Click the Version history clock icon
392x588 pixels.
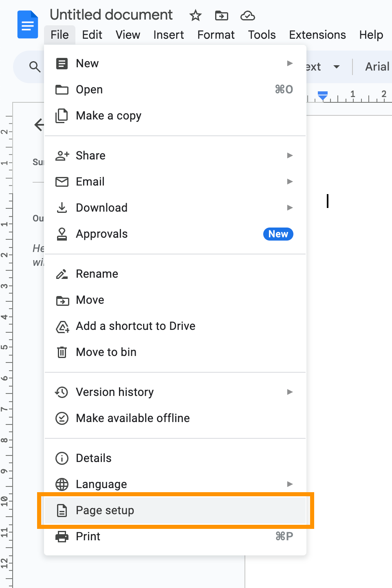[x=62, y=392]
